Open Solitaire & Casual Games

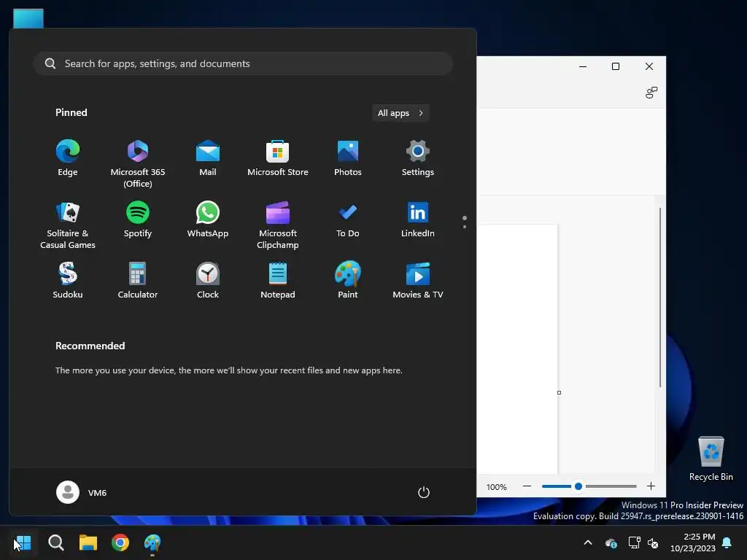(x=68, y=225)
